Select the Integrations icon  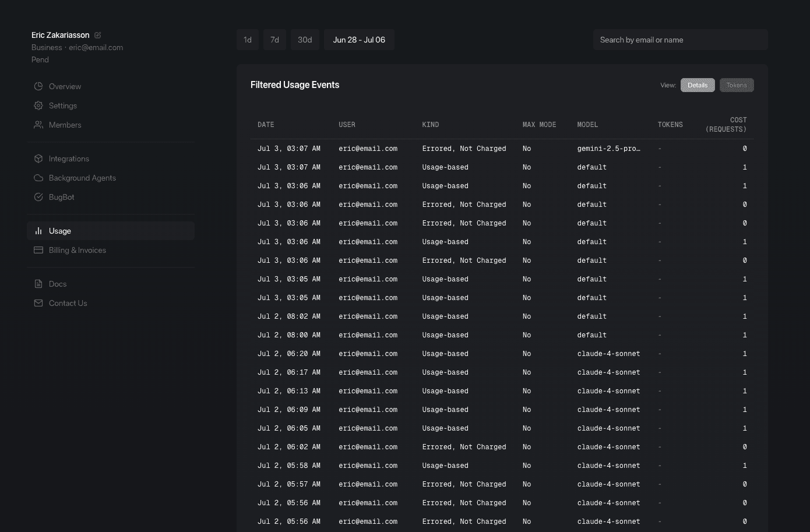pyautogui.click(x=38, y=158)
